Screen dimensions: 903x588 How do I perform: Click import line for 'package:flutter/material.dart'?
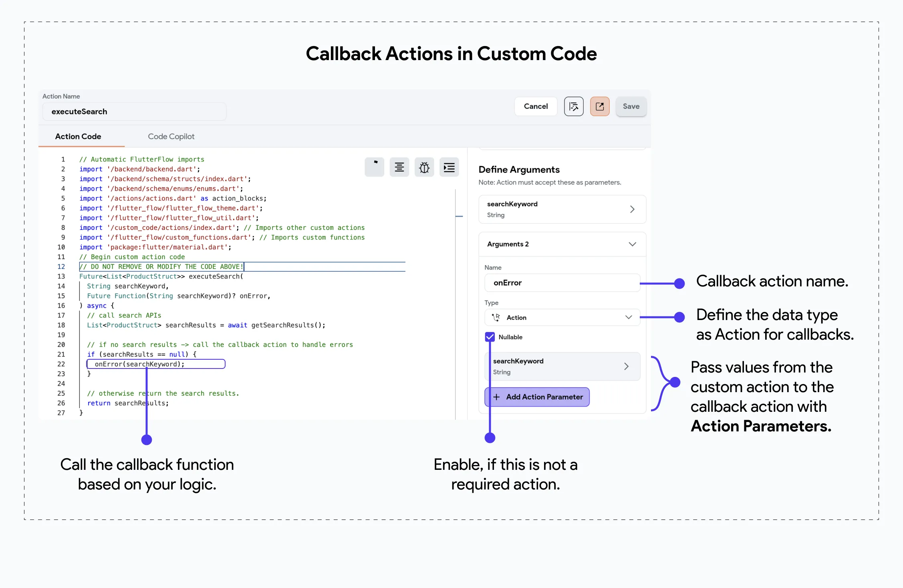155,247
